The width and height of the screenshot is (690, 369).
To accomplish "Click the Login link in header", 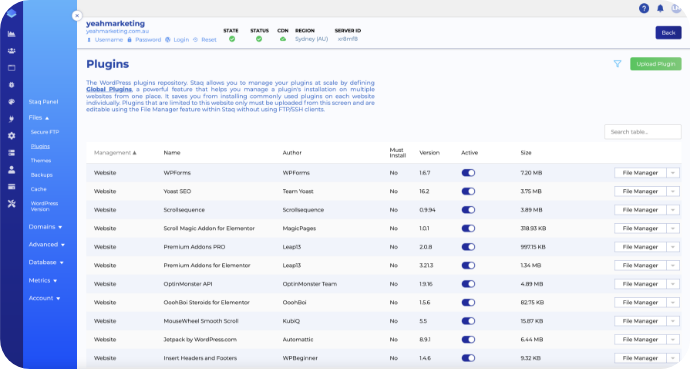I will click(x=181, y=40).
